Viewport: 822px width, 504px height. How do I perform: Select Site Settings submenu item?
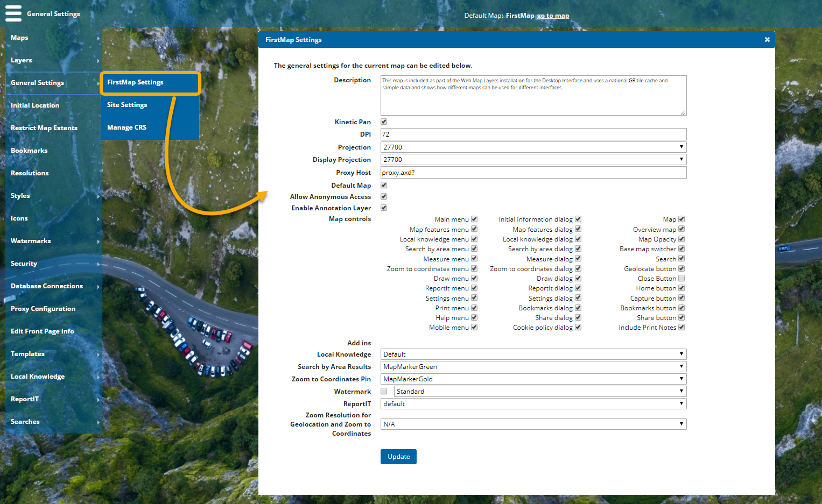point(127,105)
